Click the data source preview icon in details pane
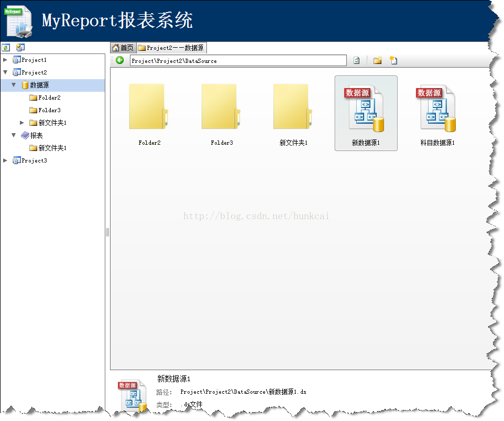The width and height of the screenshot is (504, 421). 133,396
